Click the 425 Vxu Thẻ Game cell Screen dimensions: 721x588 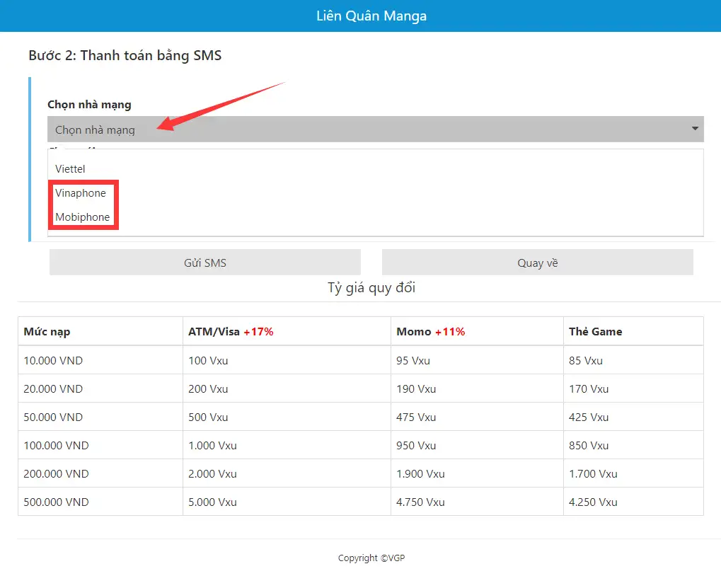tap(634, 417)
